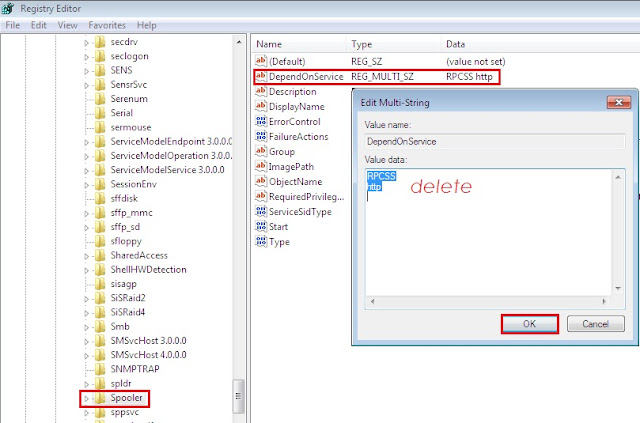This screenshot has width=640, height=423.
Task: Click the FailureActions binary value icon
Action: point(261,136)
